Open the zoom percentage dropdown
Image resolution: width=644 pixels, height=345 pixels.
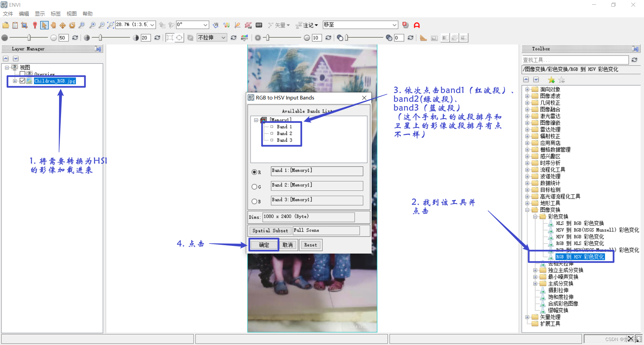coord(152,25)
